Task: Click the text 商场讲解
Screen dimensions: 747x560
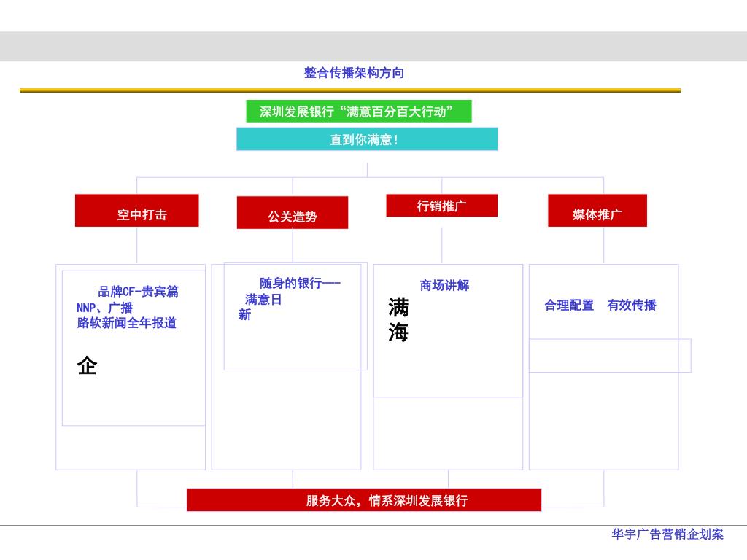Action: 444,285
